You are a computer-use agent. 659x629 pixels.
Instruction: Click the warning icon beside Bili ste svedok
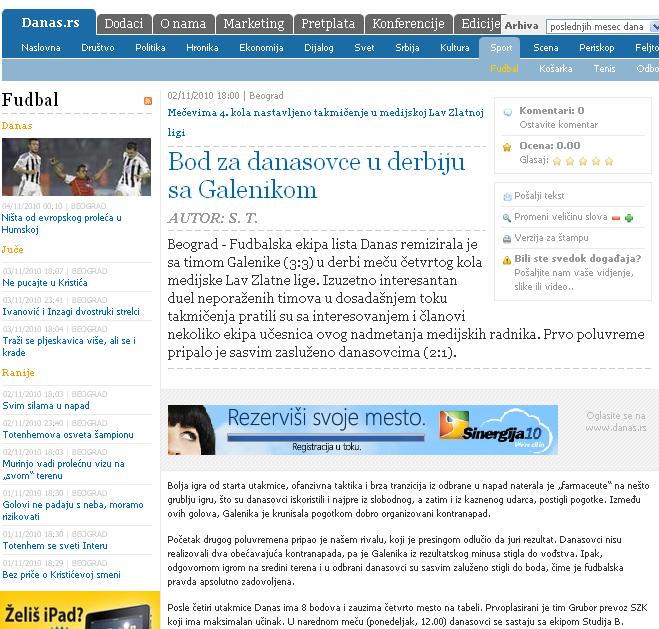[507, 260]
